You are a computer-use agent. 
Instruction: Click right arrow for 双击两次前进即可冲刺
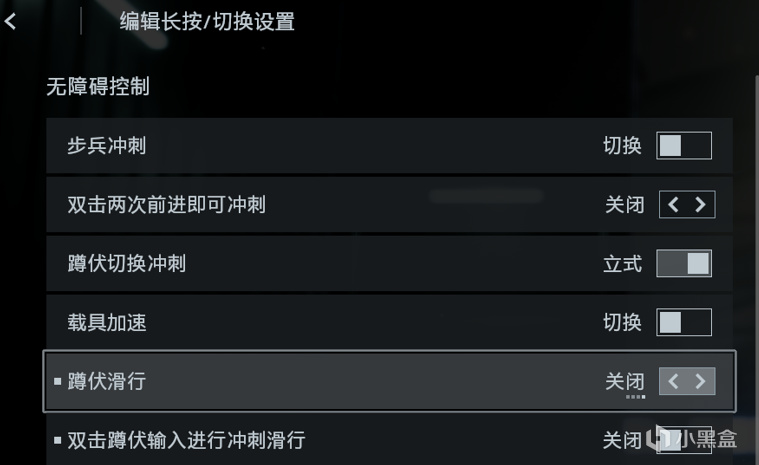(700, 205)
